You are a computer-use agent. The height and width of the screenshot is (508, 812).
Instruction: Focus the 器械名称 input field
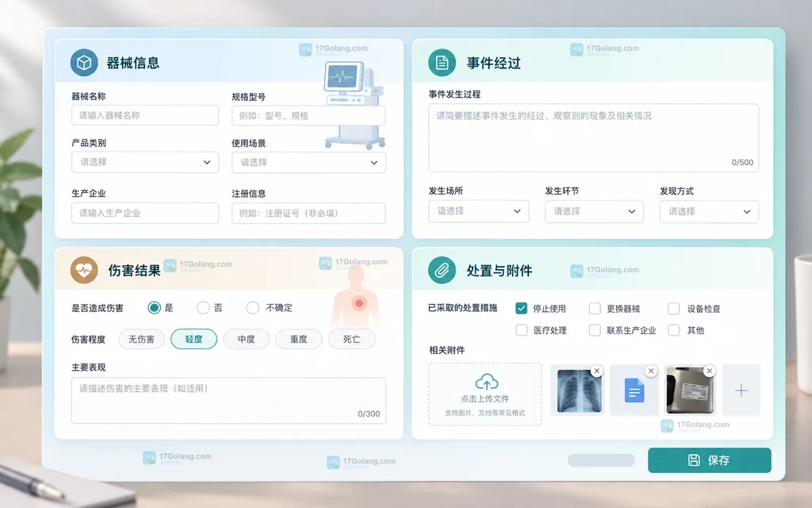click(145, 115)
